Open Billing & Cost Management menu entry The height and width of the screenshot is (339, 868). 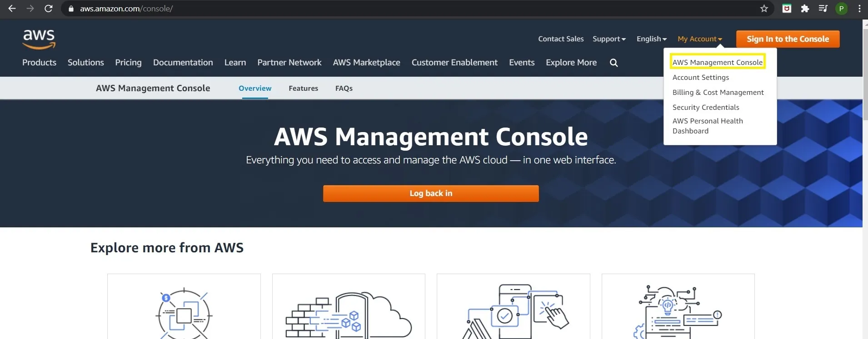click(718, 92)
